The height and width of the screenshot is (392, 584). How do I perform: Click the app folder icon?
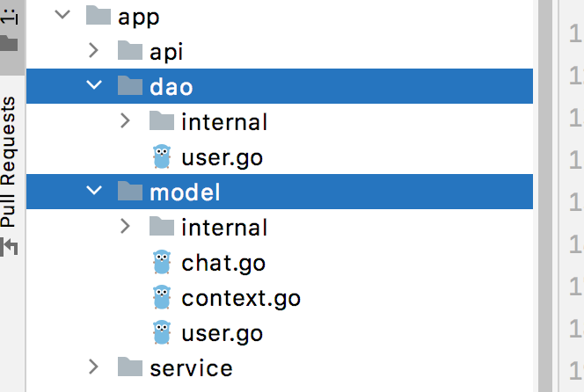coord(99,15)
